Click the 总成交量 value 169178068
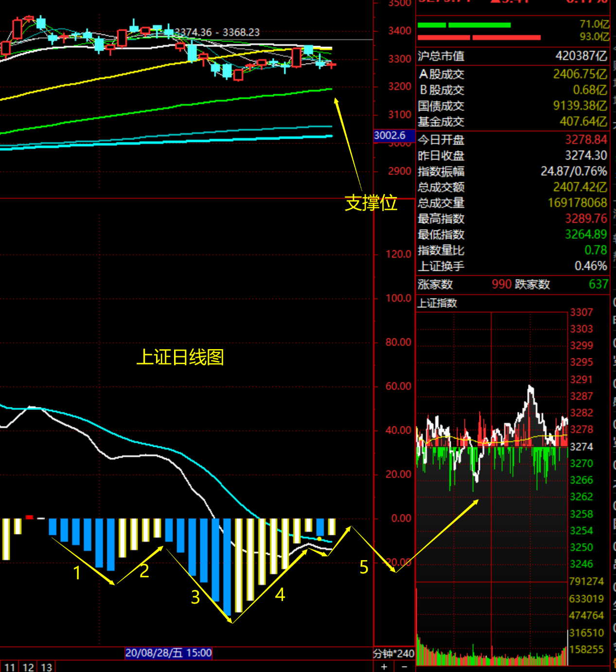 tap(578, 203)
